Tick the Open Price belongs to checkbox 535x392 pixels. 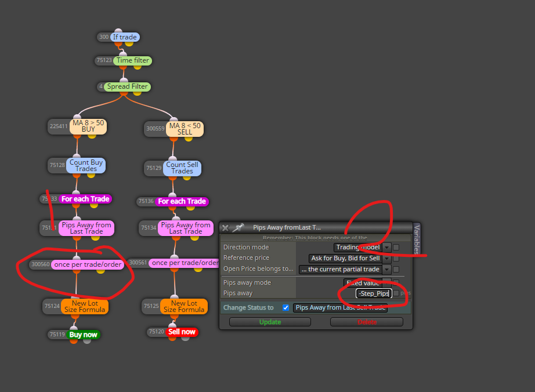click(x=396, y=269)
